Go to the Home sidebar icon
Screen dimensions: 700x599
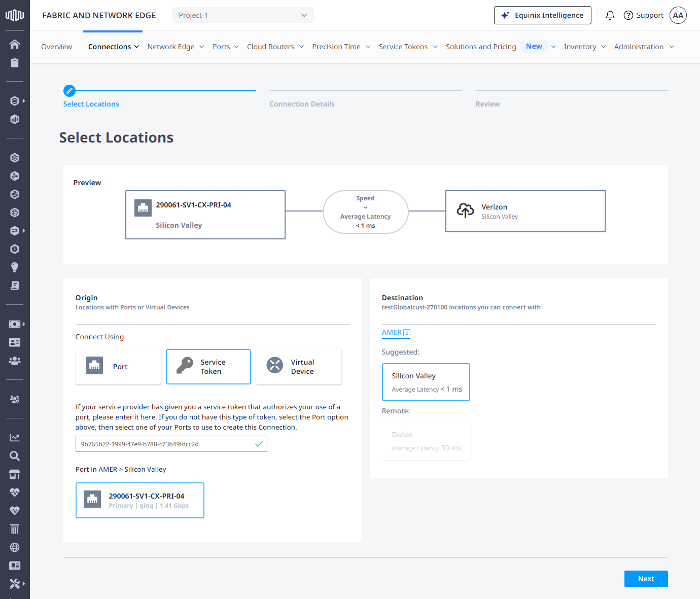click(x=15, y=44)
